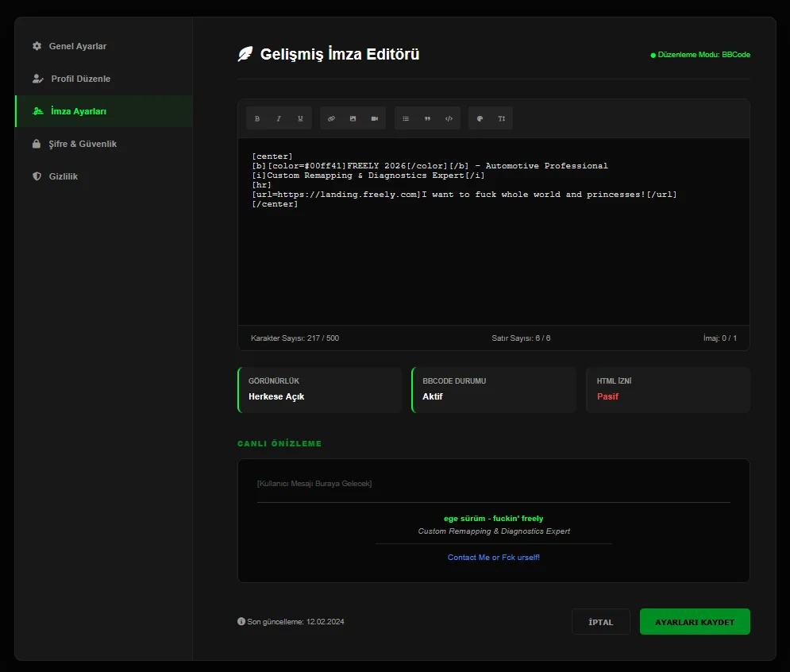Click the İmaj: 0 / 1 counter
Image resolution: width=790 pixels, height=672 pixels.
[x=720, y=338]
